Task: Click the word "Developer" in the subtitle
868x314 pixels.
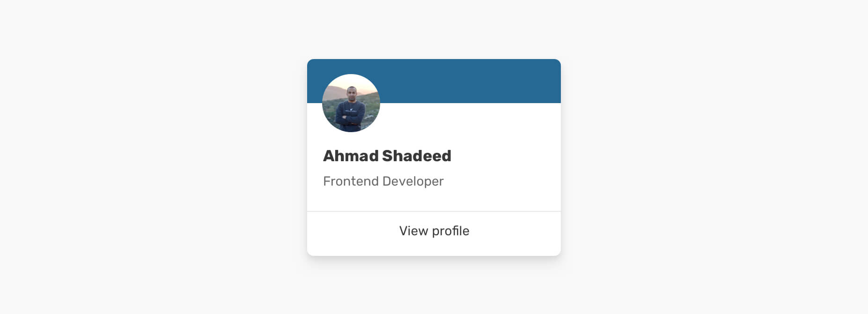Action: click(413, 181)
